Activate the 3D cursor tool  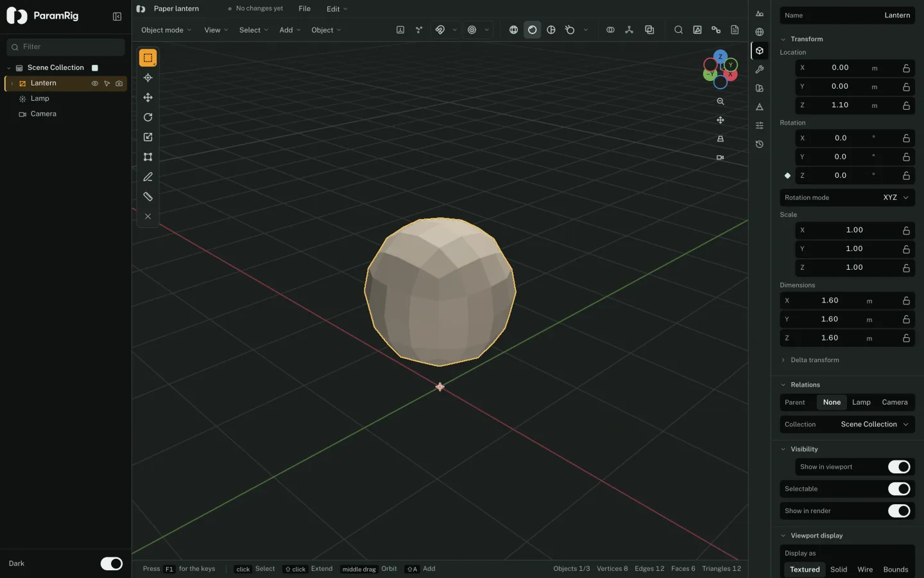(148, 78)
